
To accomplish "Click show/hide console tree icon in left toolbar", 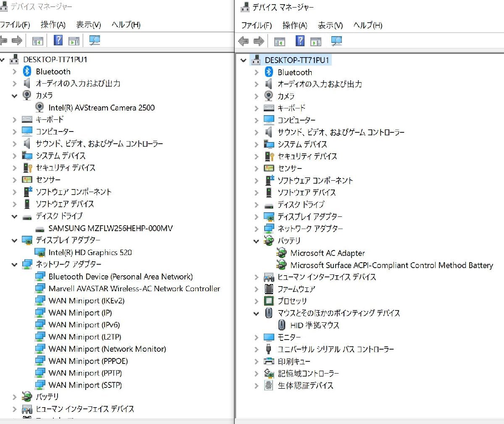I will coord(38,41).
